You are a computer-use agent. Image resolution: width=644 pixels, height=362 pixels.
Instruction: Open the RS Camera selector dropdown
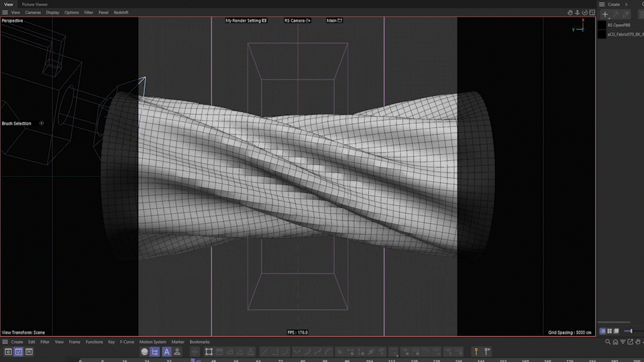tap(297, 21)
